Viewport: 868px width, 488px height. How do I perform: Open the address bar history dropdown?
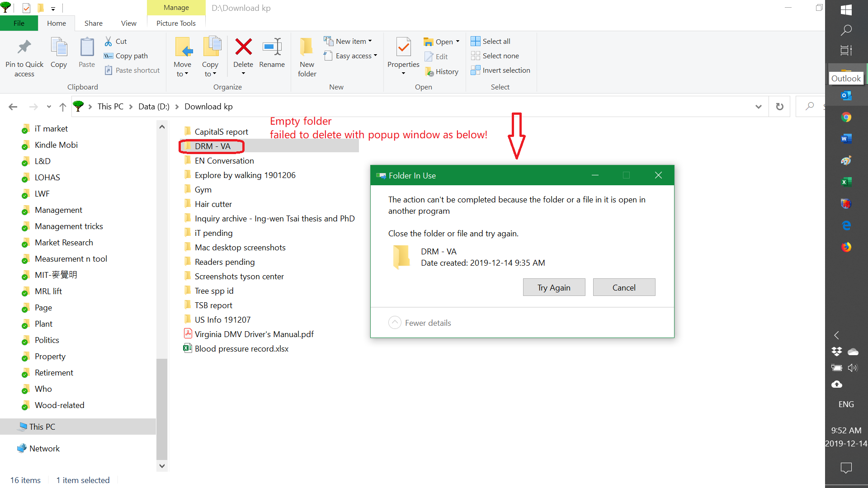[759, 107]
